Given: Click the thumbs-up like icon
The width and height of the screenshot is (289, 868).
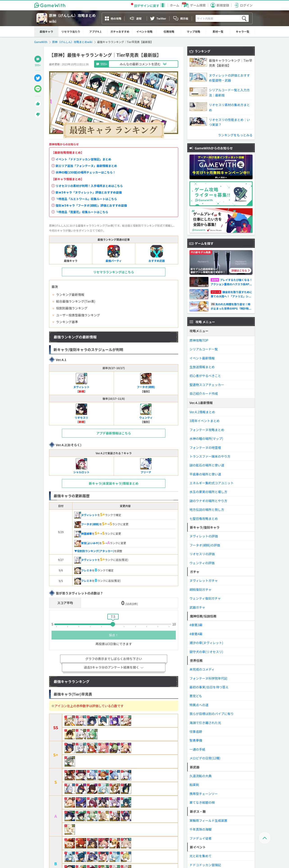Looking at the screenshot, I should [38, 104].
